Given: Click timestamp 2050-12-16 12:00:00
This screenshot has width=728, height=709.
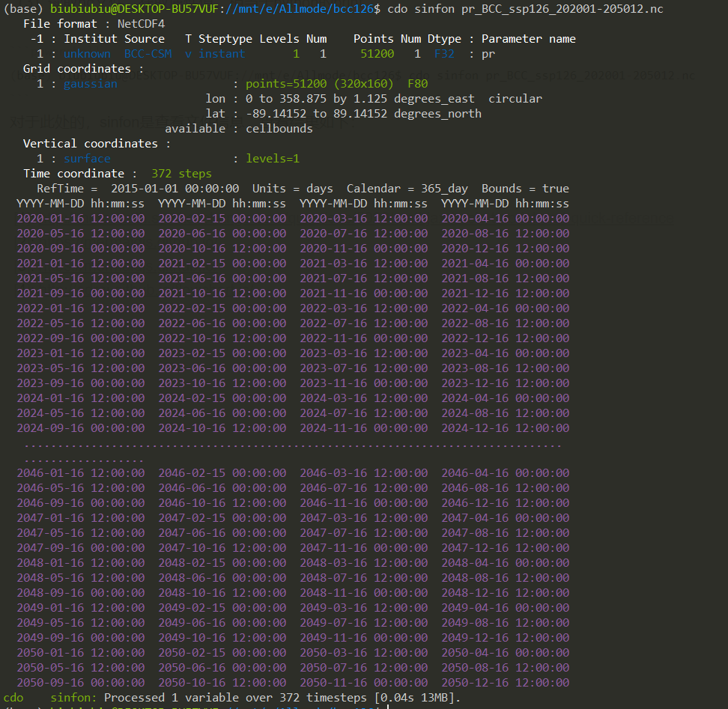Looking at the screenshot, I should [x=505, y=683].
